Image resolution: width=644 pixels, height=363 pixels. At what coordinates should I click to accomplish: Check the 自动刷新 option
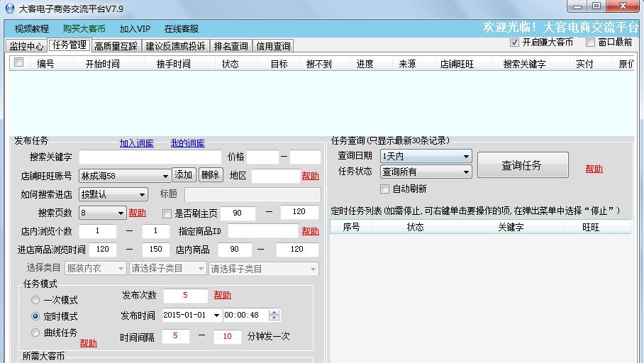(385, 189)
